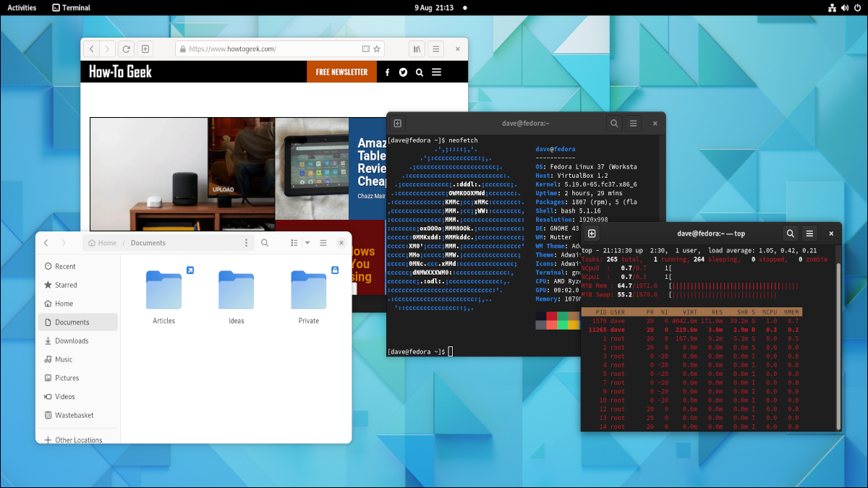The width and height of the screenshot is (868, 488).
Task: Click the lock emblem on the Private folder
Action: coord(335,270)
